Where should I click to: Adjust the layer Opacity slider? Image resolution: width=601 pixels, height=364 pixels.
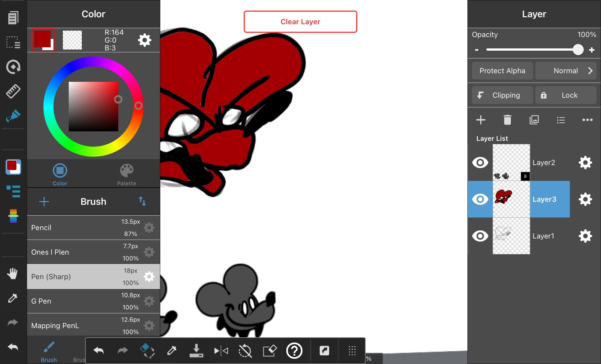(x=578, y=50)
